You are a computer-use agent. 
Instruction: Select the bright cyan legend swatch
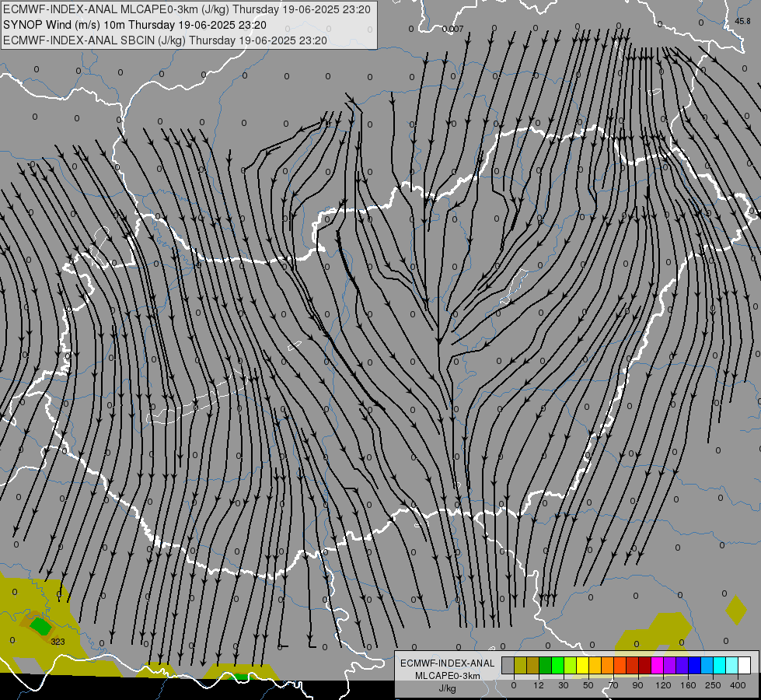[x=719, y=665]
